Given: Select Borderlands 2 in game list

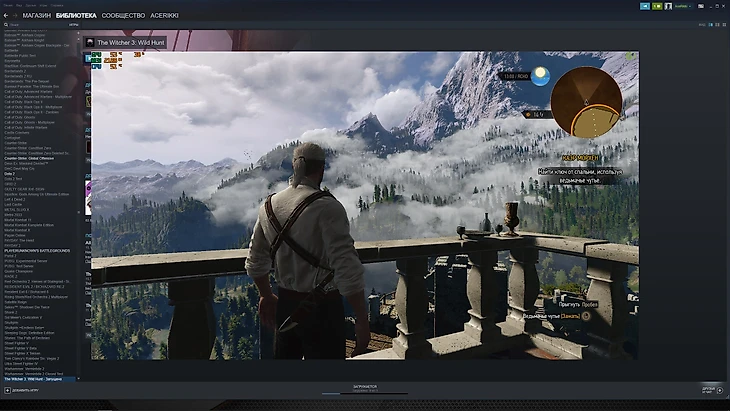Looking at the screenshot, I should [15, 71].
